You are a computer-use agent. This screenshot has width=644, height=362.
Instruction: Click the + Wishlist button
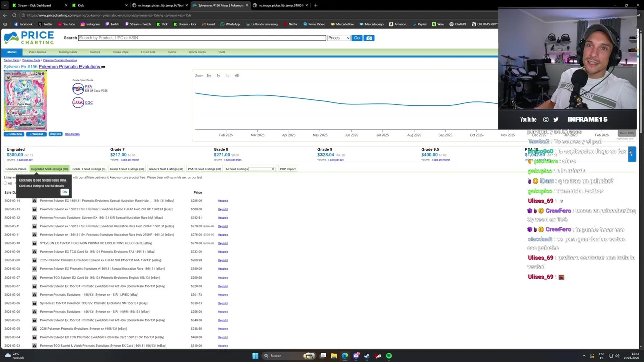(36, 134)
